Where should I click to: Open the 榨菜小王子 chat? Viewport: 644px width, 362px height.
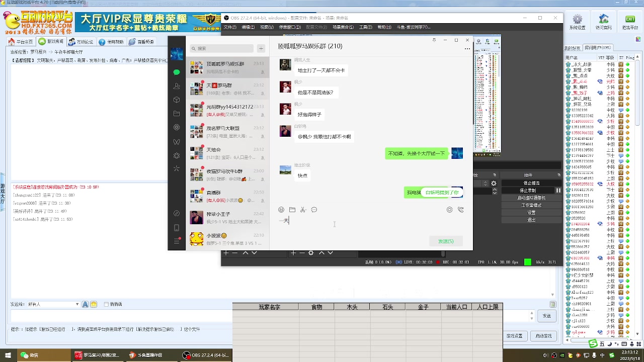click(x=227, y=218)
